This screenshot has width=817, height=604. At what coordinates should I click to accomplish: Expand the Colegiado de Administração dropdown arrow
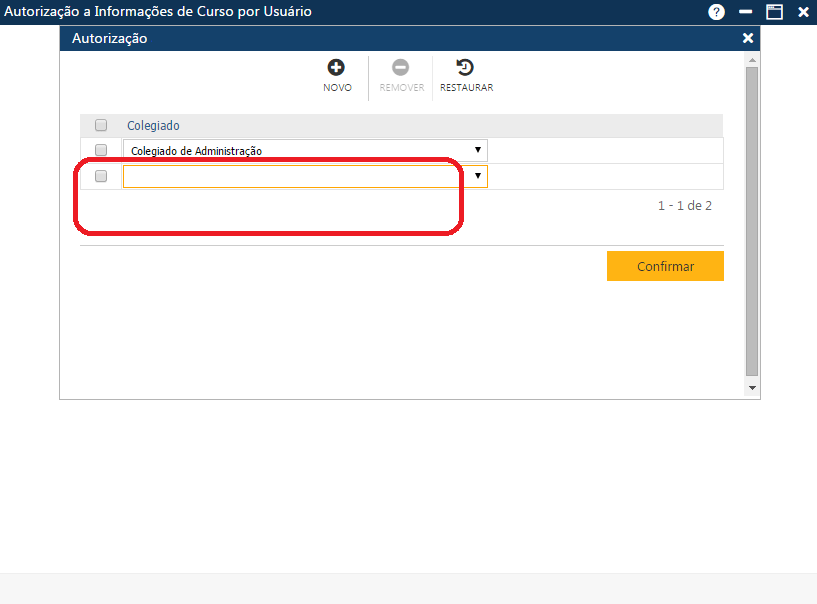click(478, 150)
